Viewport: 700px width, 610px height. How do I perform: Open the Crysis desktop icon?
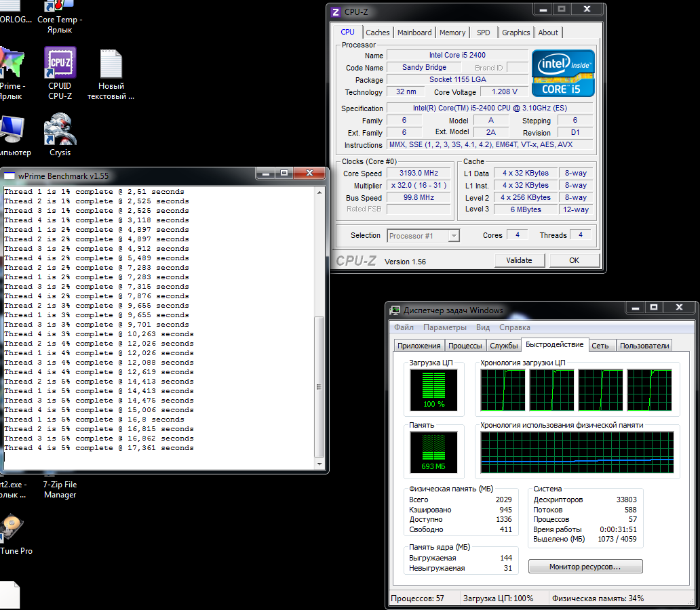pyautogui.click(x=60, y=130)
